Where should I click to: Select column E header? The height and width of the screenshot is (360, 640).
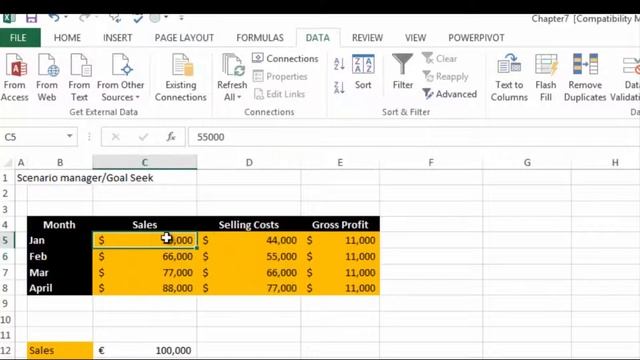point(340,162)
